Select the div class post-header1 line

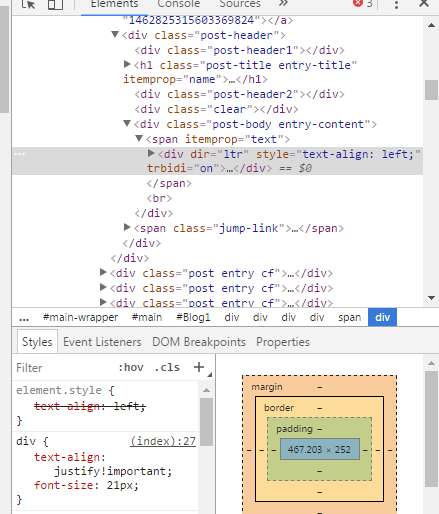tap(239, 50)
